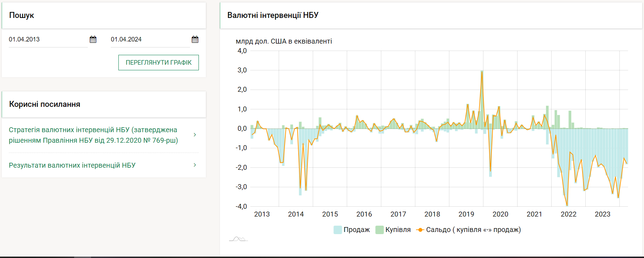Open the end date calendar picker icon
644x258 pixels.
tap(195, 39)
